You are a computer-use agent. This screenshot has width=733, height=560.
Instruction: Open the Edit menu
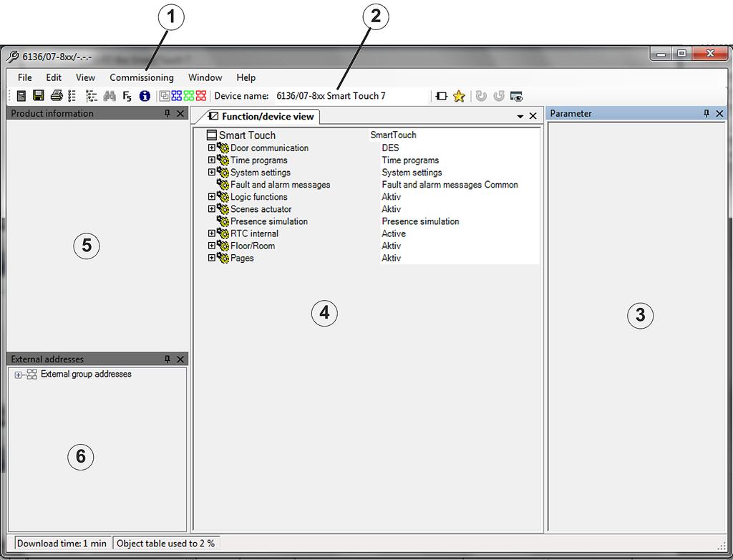[x=54, y=77]
